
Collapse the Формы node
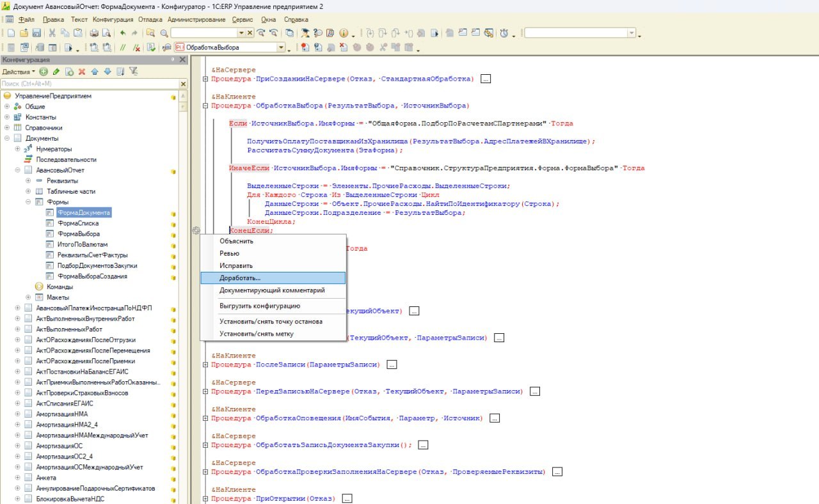29,201
